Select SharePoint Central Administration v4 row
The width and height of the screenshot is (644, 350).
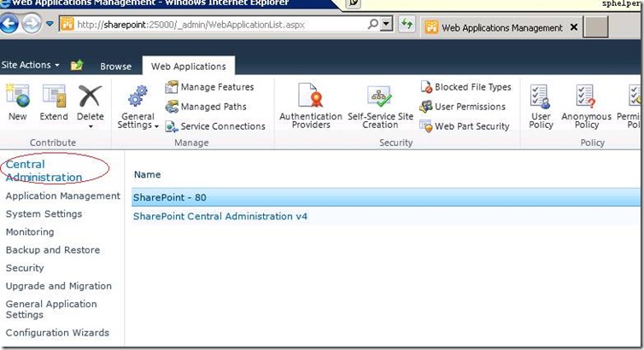[386, 216]
